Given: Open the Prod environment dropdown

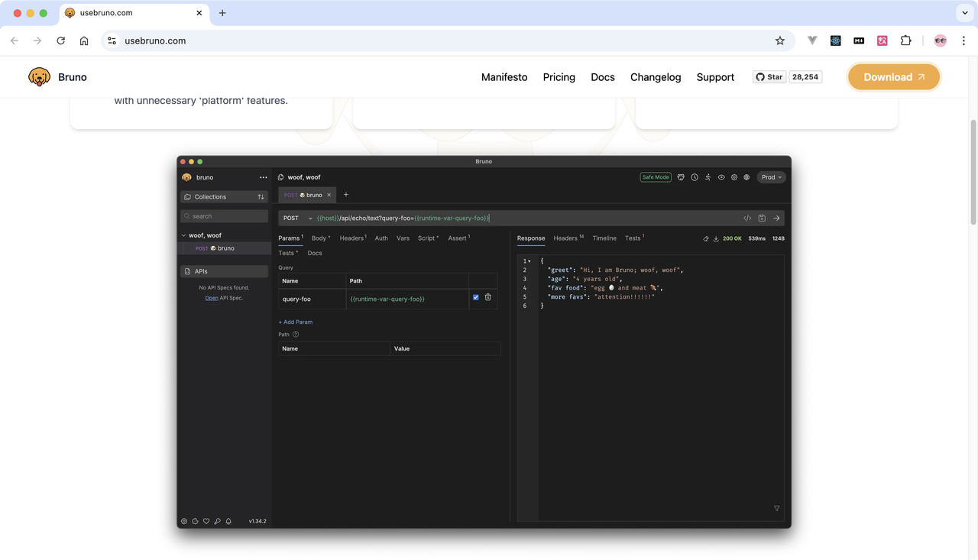Looking at the screenshot, I should point(772,177).
